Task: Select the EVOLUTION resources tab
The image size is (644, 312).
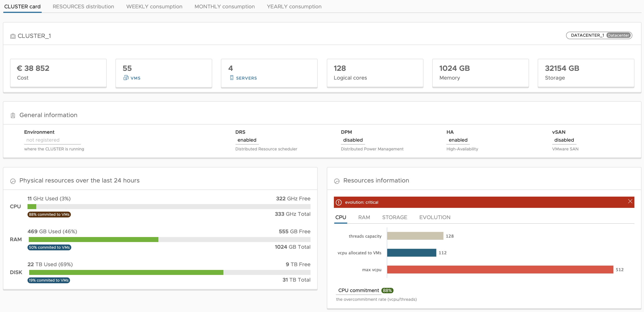Action: (x=435, y=217)
